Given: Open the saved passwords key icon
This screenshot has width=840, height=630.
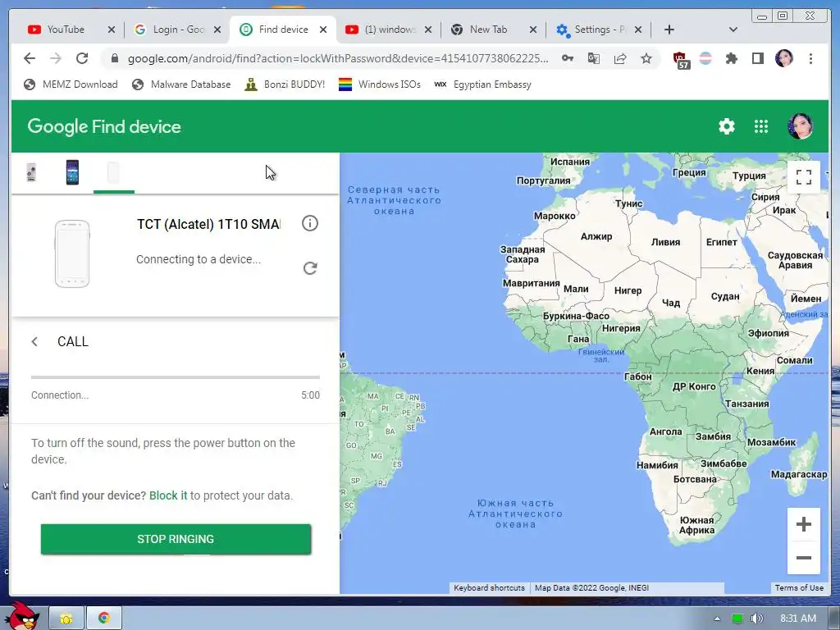Looking at the screenshot, I should (x=568, y=58).
